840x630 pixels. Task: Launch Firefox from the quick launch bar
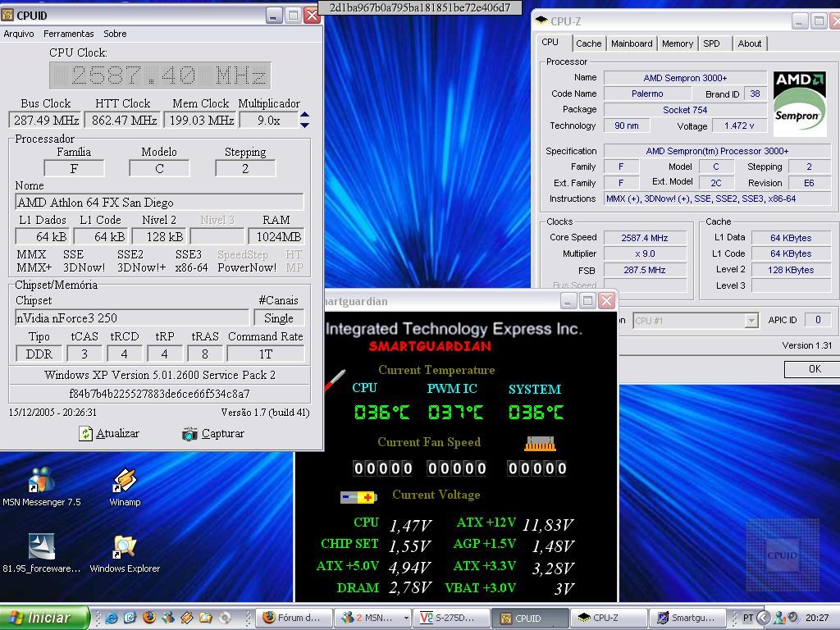149,618
